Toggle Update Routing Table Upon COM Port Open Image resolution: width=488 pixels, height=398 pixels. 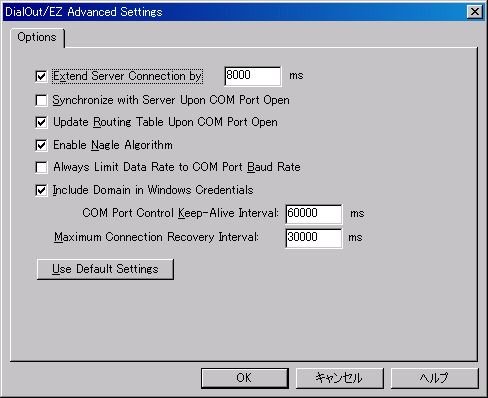(41, 122)
